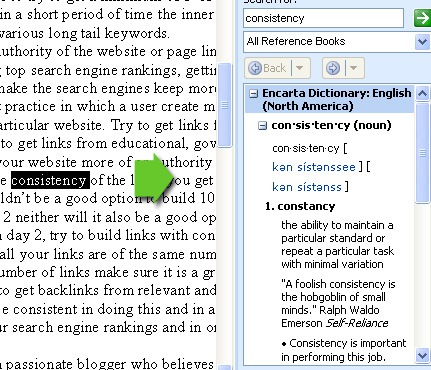Viewport: 431px width, 370px height.
Task: Click the Back button in Research pane
Action: 268,68
